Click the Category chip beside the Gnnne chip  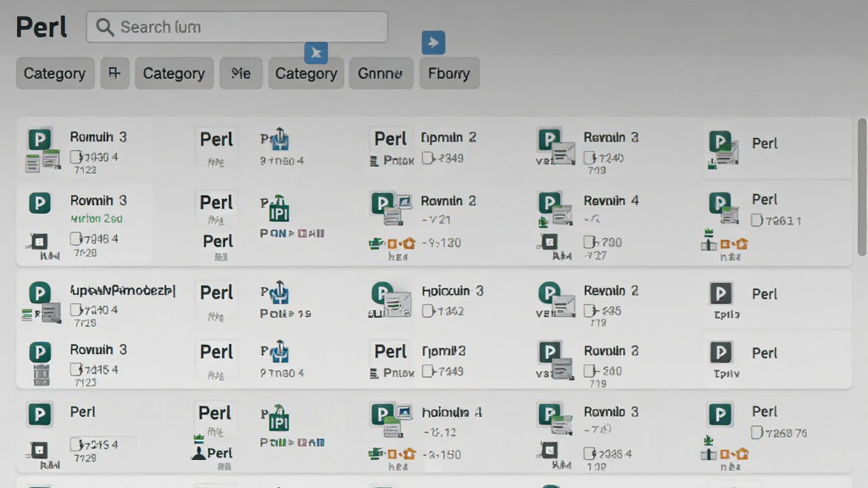pyautogui.click(x=306, y=73)
